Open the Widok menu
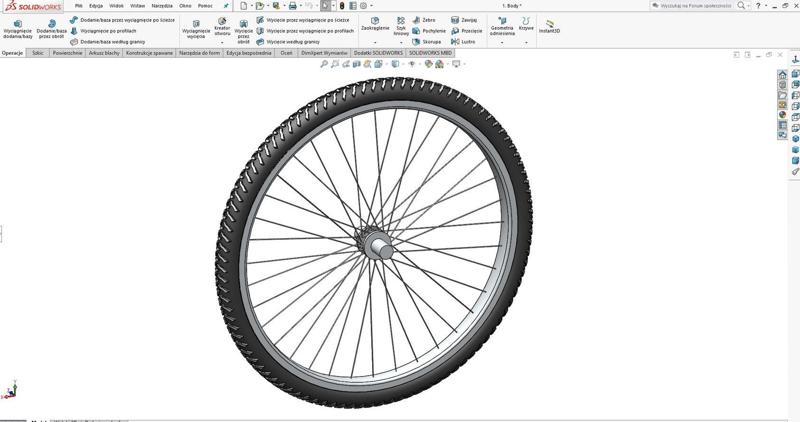Viewport: 800px width, 422px height. (x=116, y=6)
